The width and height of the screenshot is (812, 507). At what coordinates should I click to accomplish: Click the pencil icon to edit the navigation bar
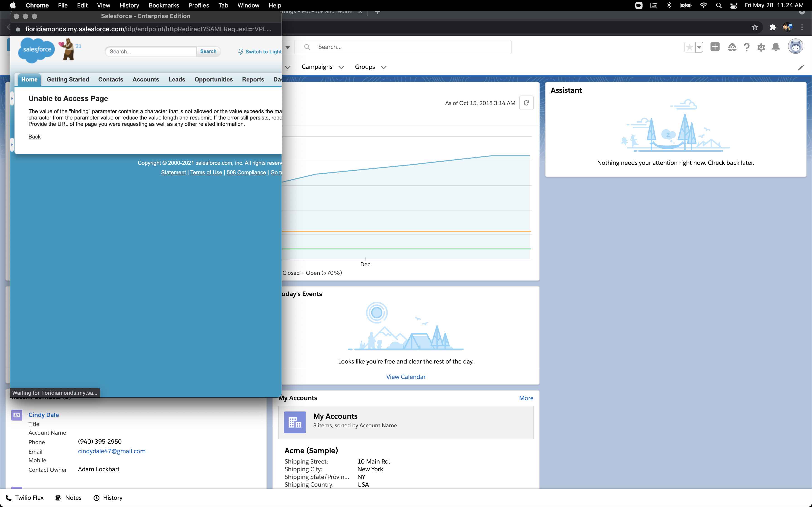pos(801,67)
